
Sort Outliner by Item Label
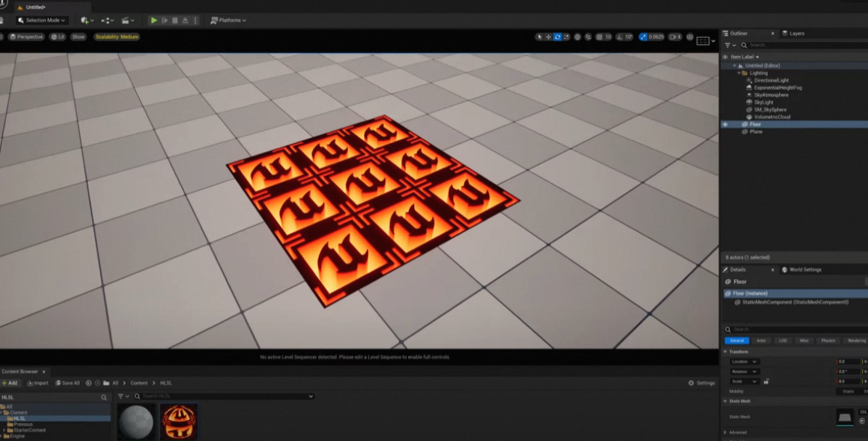coord(745,57)
